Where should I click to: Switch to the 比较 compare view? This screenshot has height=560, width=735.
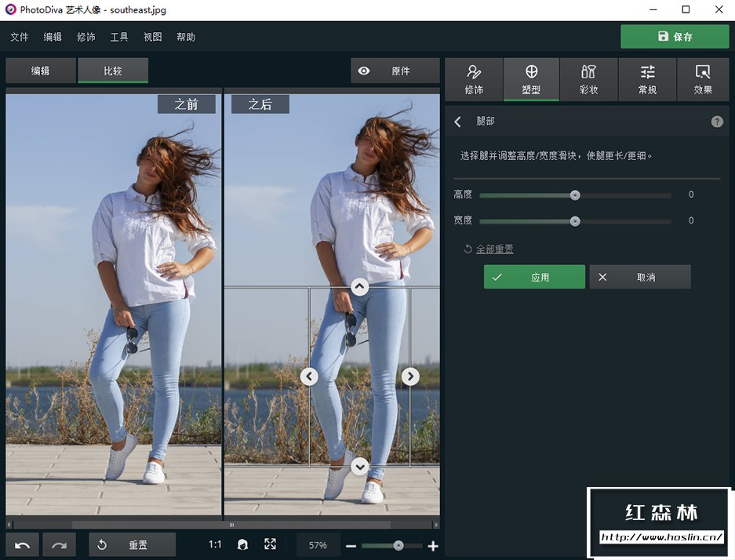113,71
